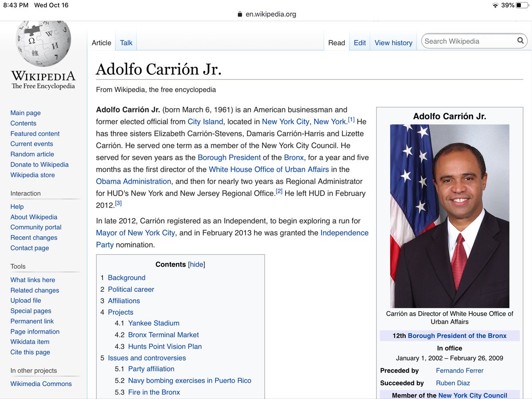Open Special pages link

31,311
